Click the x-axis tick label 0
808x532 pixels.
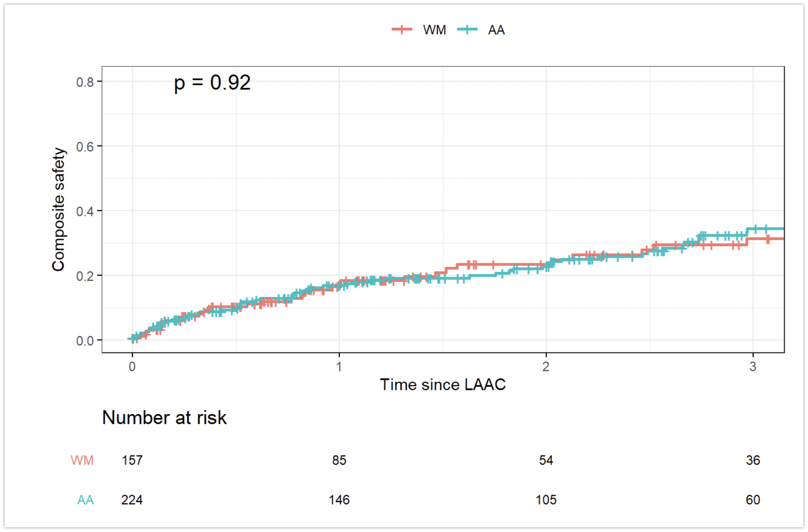[132, 366]
